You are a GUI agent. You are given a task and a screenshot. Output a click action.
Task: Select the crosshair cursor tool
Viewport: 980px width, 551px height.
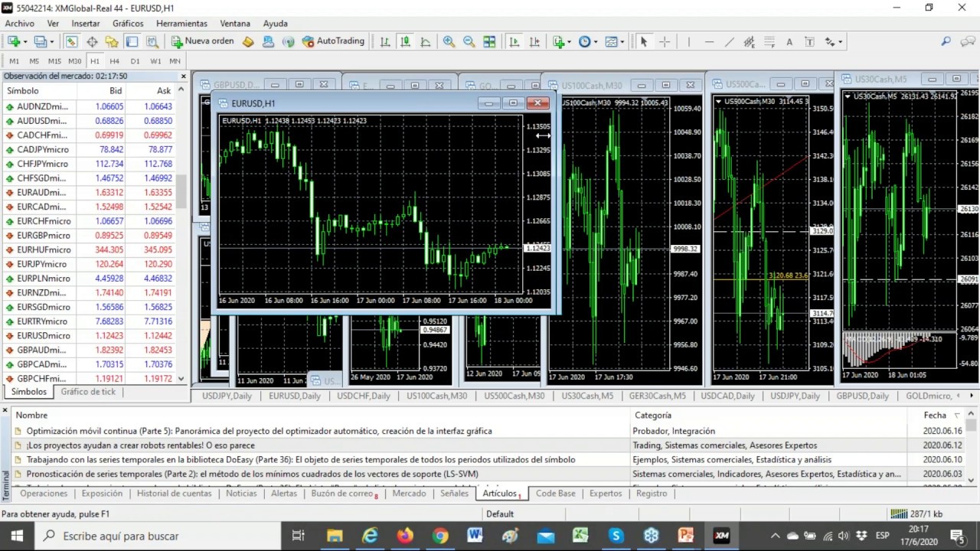coord(665,42)
